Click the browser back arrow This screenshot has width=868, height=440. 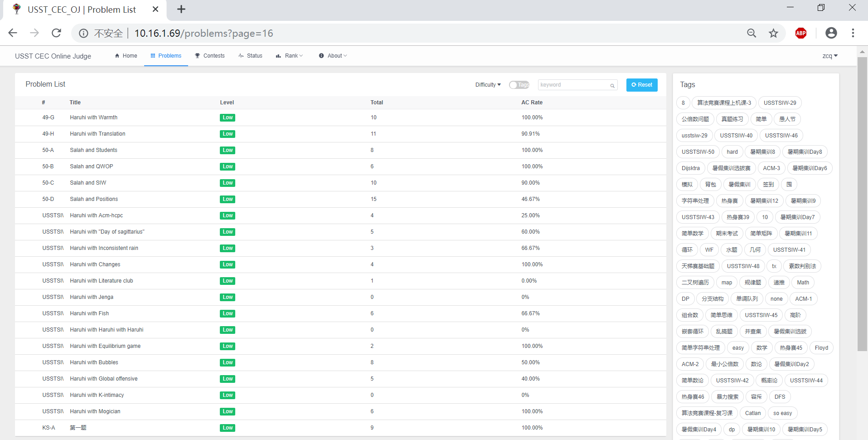pyautogui.click(x=13, y=33)
